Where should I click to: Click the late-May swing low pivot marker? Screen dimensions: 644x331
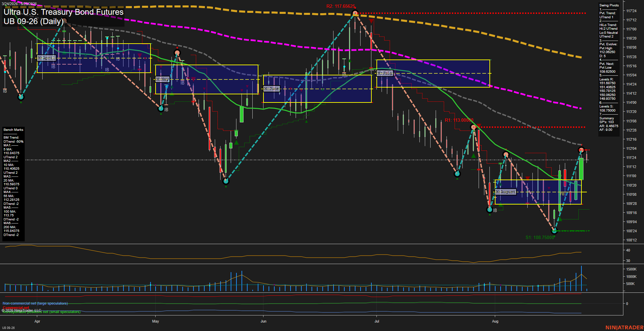pyautogui.click(x=226, y=181)
